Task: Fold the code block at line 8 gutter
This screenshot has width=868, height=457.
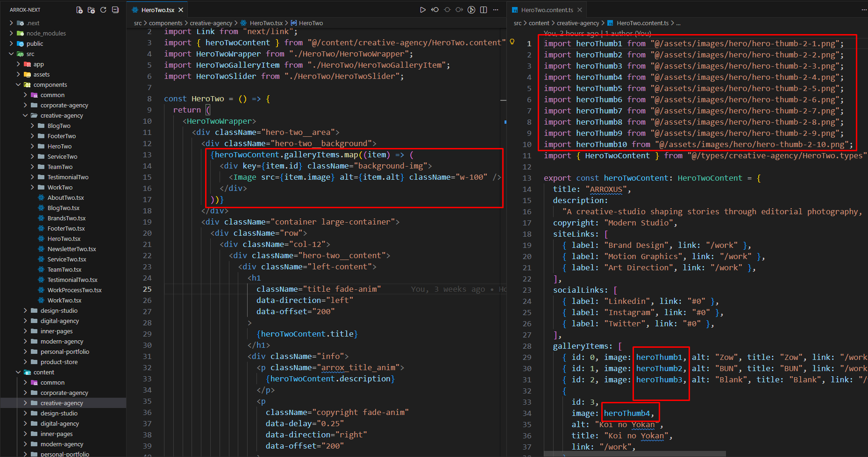Action: (x=158, y=98)
